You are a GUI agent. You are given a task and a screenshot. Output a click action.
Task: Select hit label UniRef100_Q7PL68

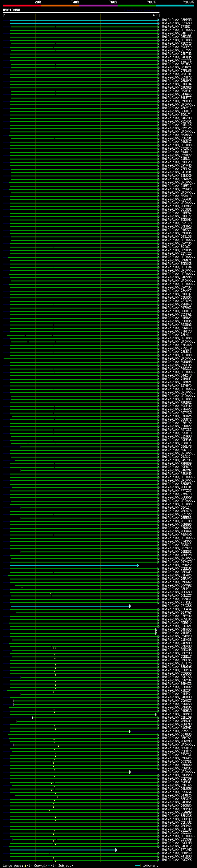coord(177,71)
